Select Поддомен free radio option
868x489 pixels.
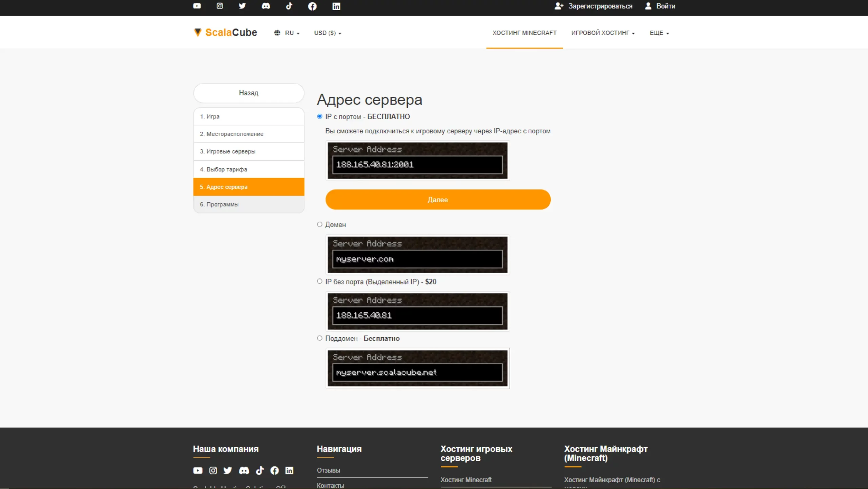pos(319,338)
